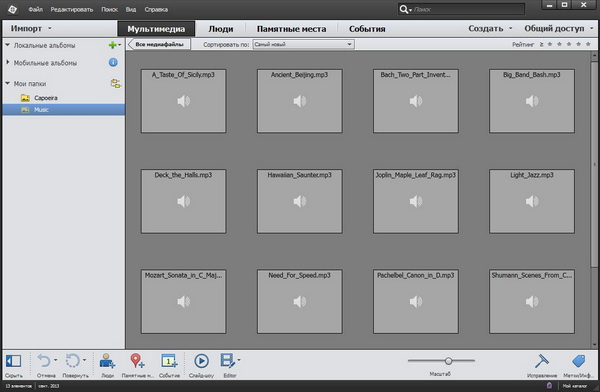This screenshot has width=600, height=392.
Task: Collapse the Локальные альбомы section
Action: point(7,45)
